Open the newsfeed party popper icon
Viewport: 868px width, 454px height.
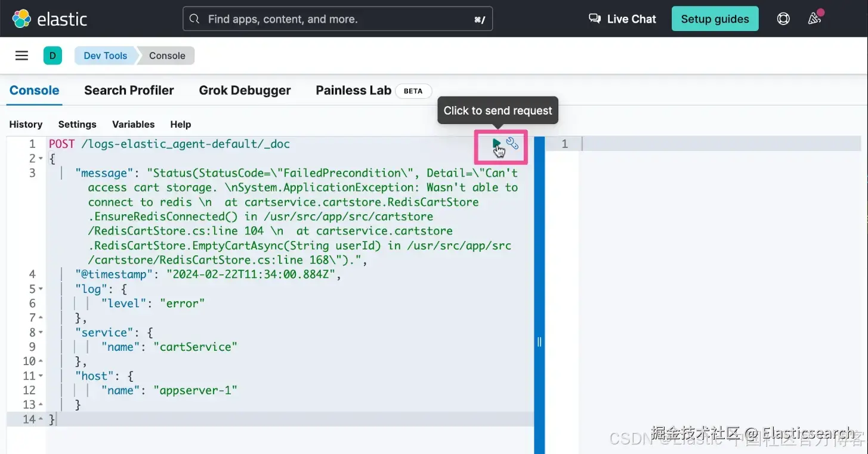[814, 18]
